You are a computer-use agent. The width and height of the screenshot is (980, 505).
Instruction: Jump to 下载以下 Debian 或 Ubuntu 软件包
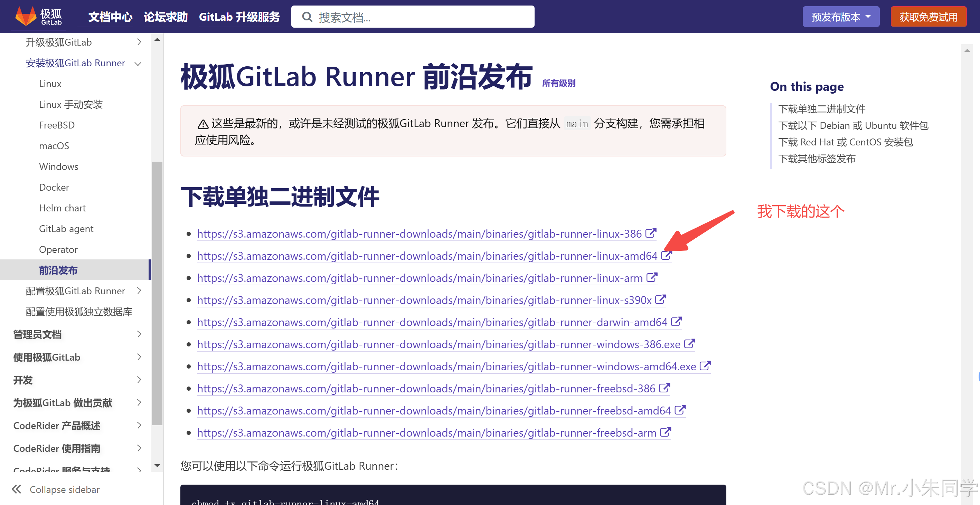click(853, 125)
